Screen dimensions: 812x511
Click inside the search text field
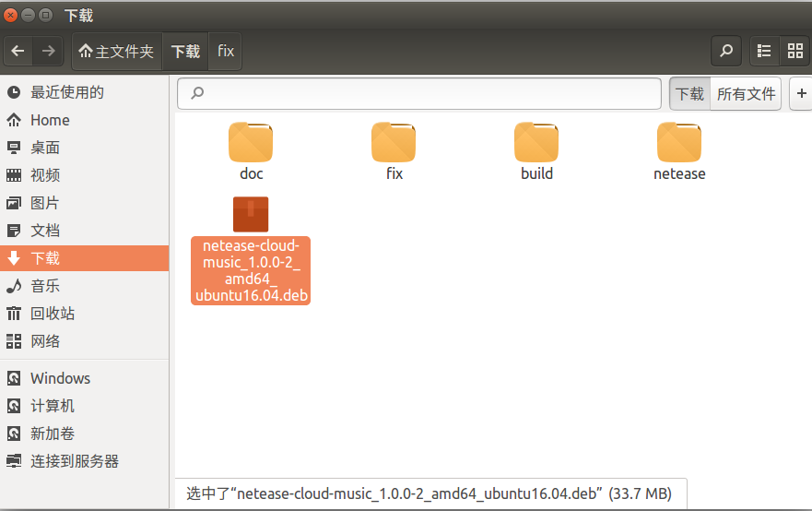pyautogui.click(x=419, y=94)
